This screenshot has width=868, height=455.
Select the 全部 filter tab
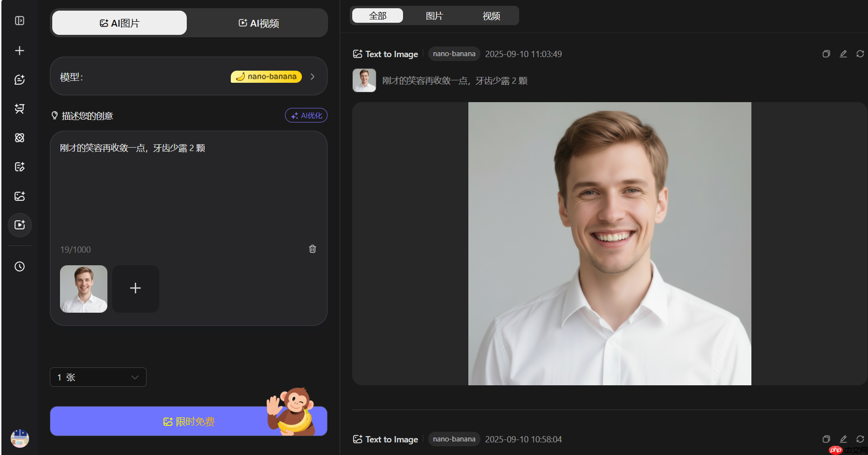(x=377, y=16)
